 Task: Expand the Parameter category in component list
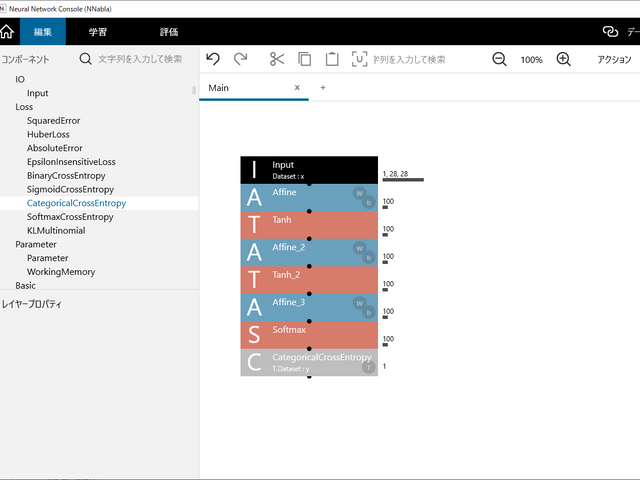tap(36, 244)
